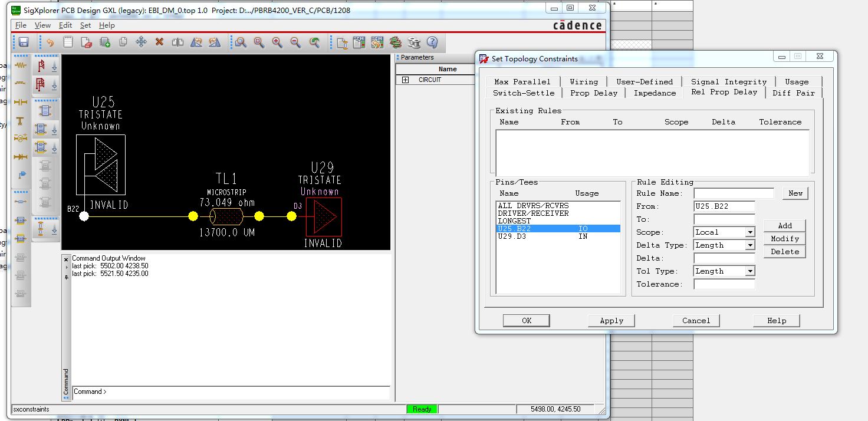Open the Set menu
Image resolution: width=868 pixels, height=421 pixels.
point(86,25)
